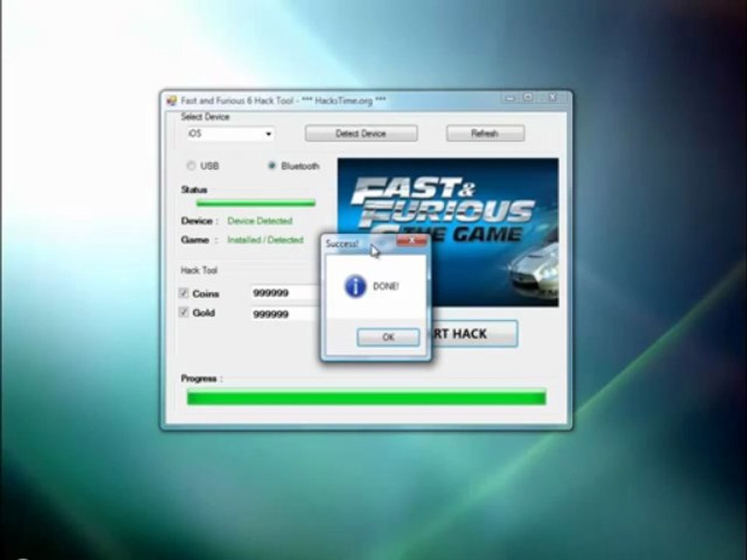The height and width of the screenshot is (560, 747).
Task: Click the Detect Device button
Action: [x=361, y=133]
